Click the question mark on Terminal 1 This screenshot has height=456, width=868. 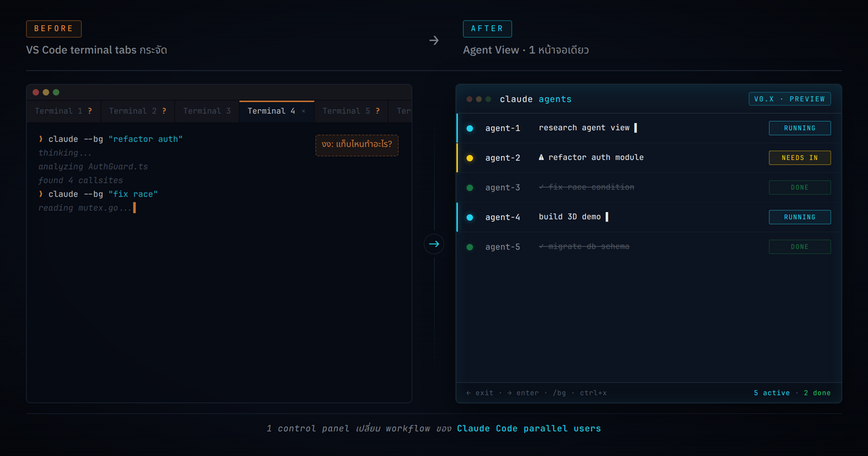click(90, 111)
